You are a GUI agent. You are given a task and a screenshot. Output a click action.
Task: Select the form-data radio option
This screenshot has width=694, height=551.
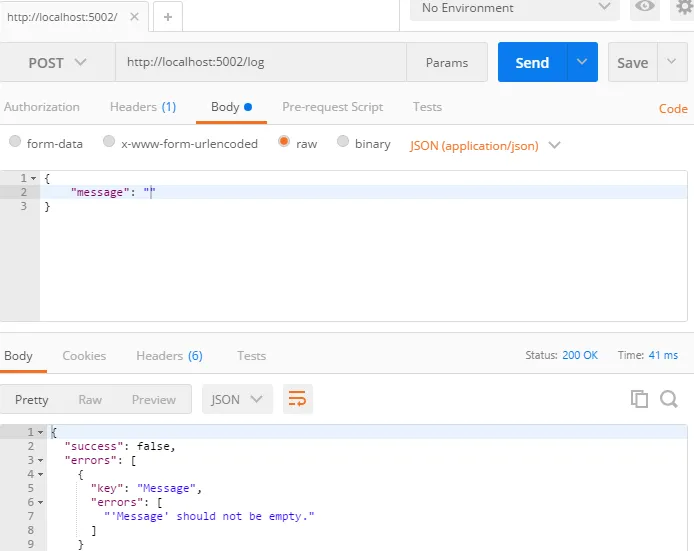(x=15, y=143)
